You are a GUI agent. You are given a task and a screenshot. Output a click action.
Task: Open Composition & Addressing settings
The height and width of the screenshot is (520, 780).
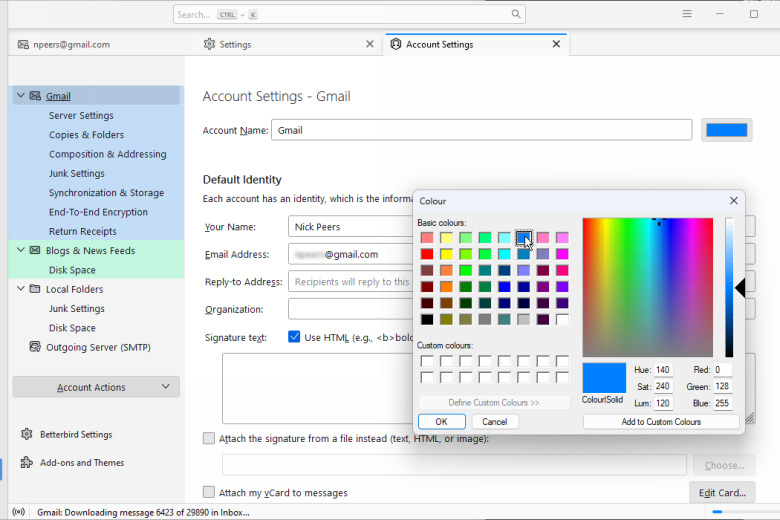tap(107, 154)
